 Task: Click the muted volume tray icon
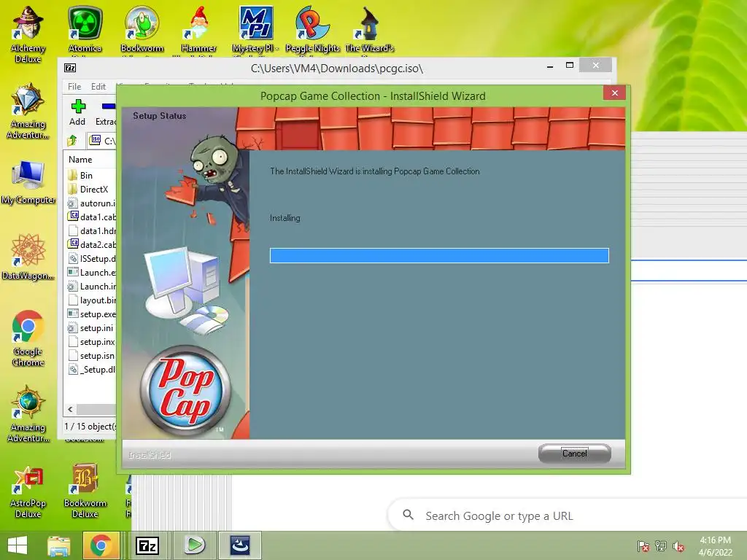coord(678,546)
